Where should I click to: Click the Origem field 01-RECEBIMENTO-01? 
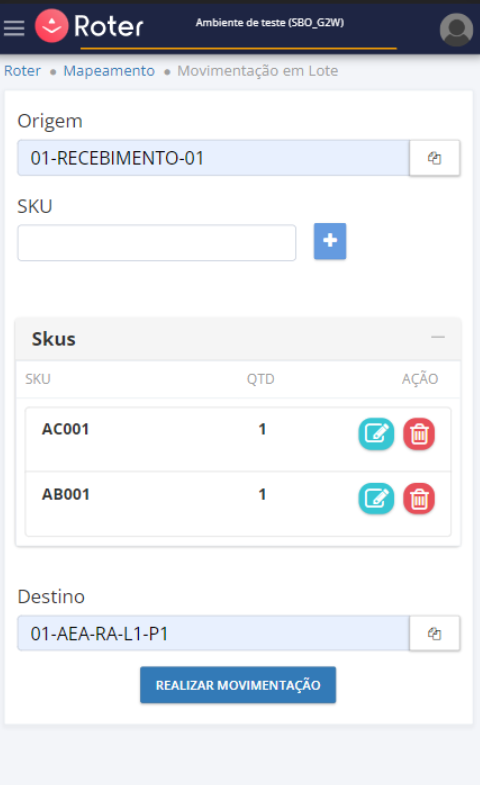[x=214, y=158]
